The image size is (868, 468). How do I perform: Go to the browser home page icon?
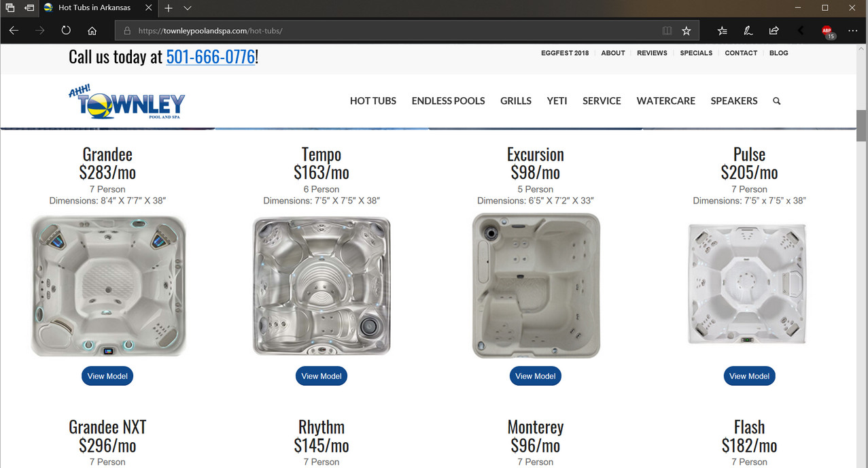tap(92, 31)
